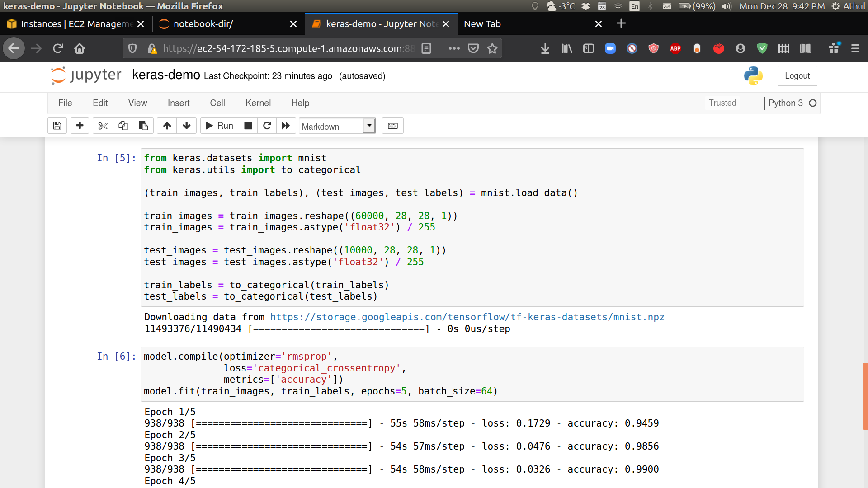
Task: Click the Copy selected cells icon
Action: pyautogui.click(x=123, y=126)
